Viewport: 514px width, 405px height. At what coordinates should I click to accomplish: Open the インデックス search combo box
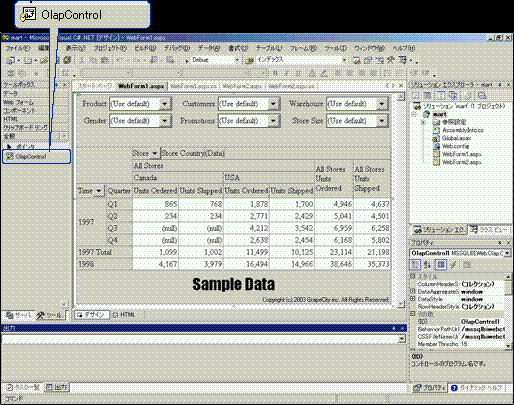pos(301,60)
